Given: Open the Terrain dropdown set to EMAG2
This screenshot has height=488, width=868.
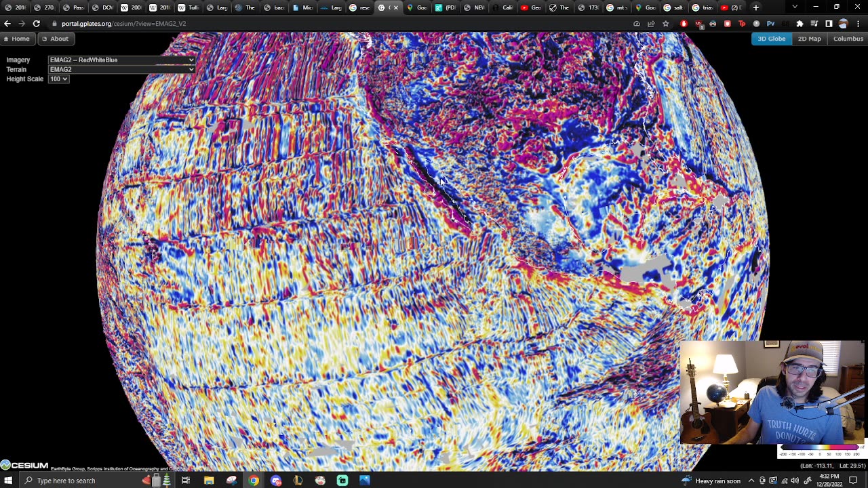Looking at the screenshot, I should pyautogui.click(x=122, y=69).
